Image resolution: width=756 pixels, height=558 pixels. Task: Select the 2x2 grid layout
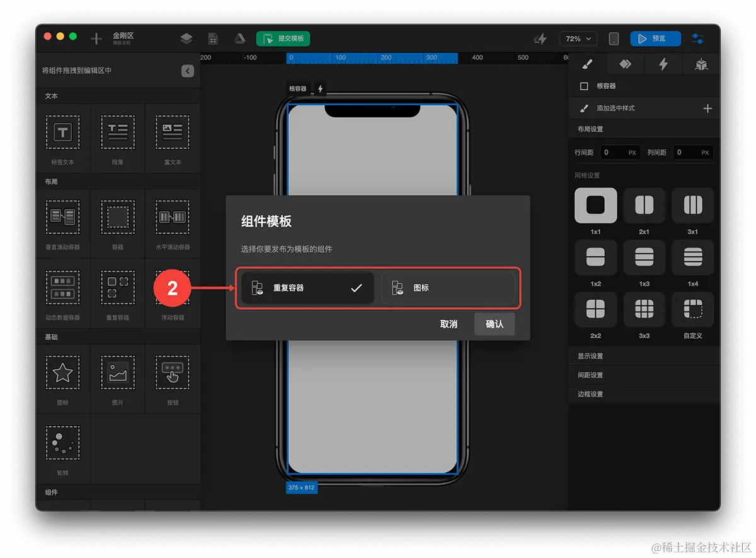coord(595,309)
